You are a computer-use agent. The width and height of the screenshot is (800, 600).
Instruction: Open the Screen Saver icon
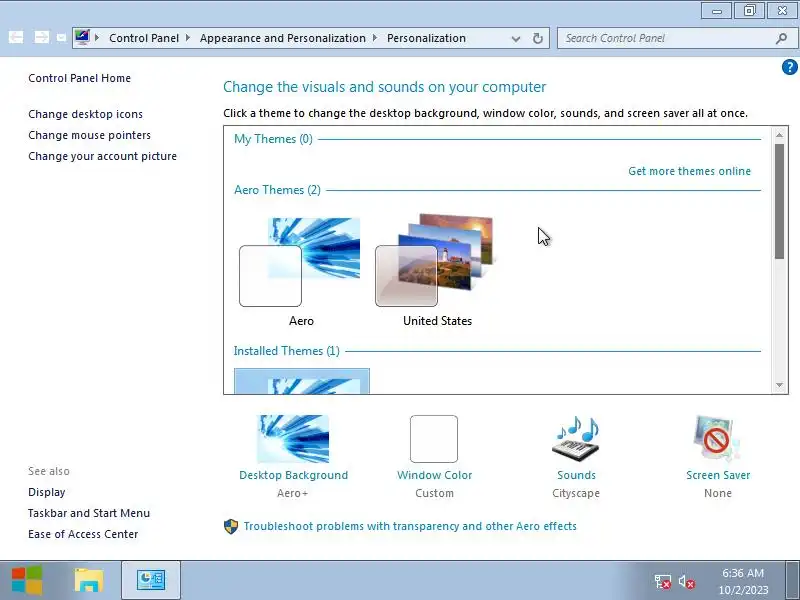(717, 439)
